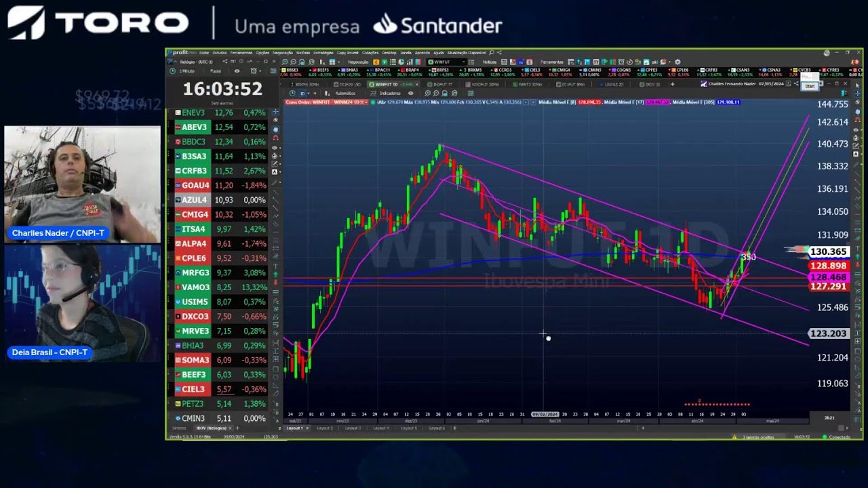Image resolution: width=868 pixels, height=488 pixels.
Task: Click the Fusos button in clock panel
Action: pos(215,71)
